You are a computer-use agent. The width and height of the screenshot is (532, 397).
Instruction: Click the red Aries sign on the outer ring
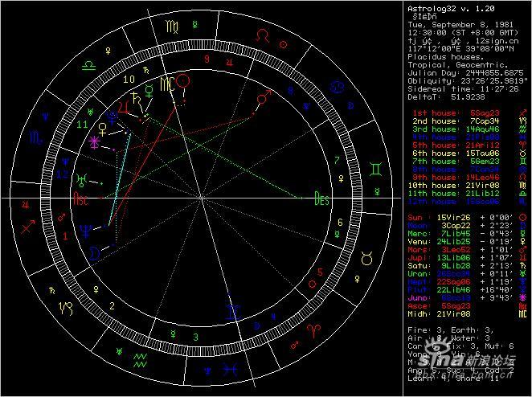(x=313, y=330)
